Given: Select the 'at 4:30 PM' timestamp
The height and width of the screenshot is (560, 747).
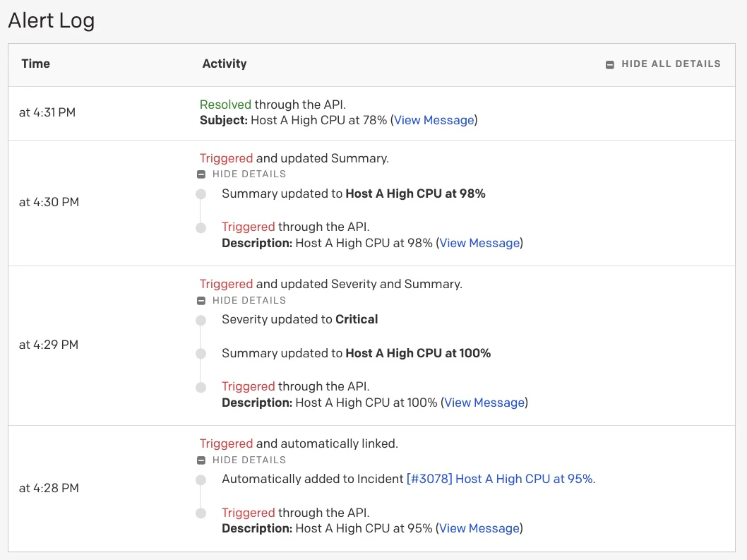Looking at the screenshot, I should [49, 202].
